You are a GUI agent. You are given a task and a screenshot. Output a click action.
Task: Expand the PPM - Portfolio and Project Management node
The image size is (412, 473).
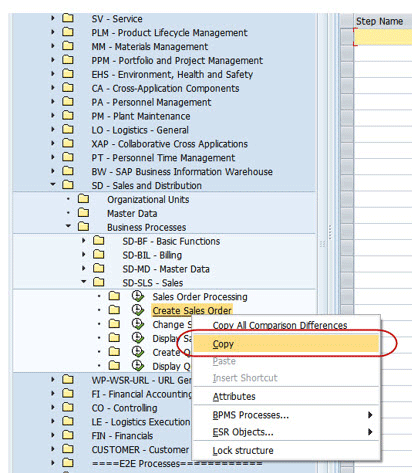coord(53,60)
